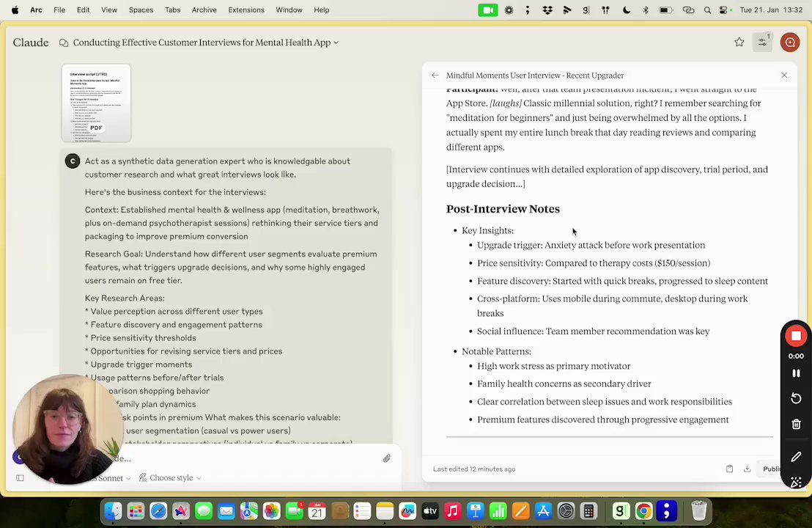Open Calendar from the Dock

[317, 511]
